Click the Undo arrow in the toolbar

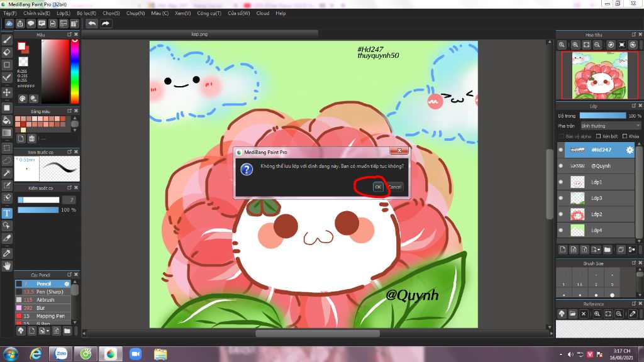point(92,23)
